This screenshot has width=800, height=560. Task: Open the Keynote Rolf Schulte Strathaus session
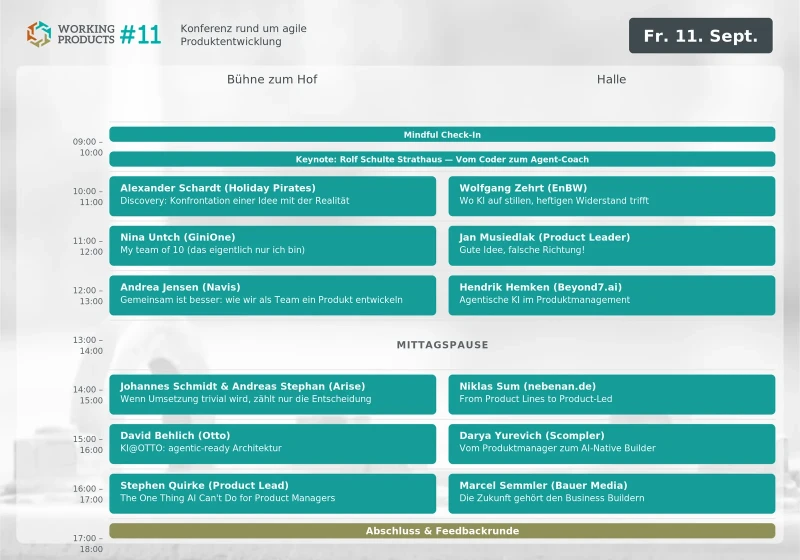(442, 159)
